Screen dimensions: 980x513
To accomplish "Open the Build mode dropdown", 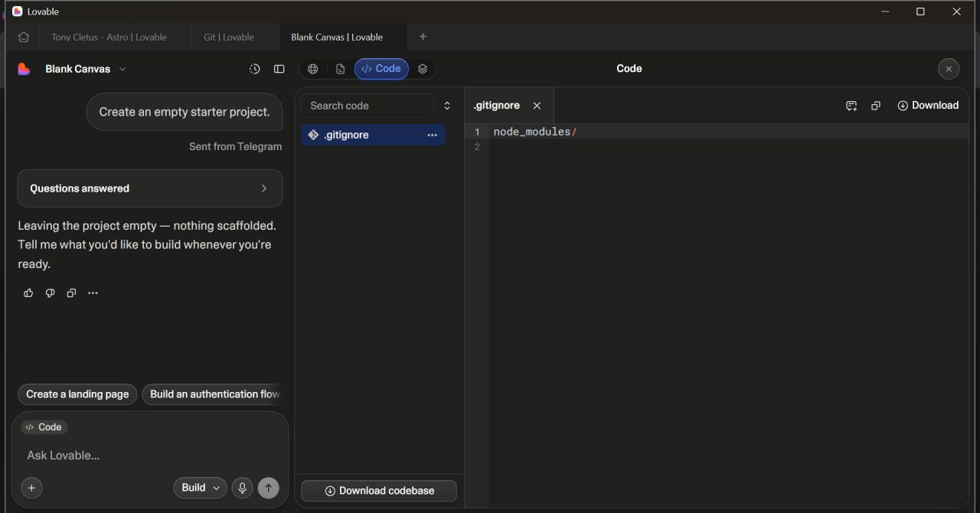I will click(201, 488).
